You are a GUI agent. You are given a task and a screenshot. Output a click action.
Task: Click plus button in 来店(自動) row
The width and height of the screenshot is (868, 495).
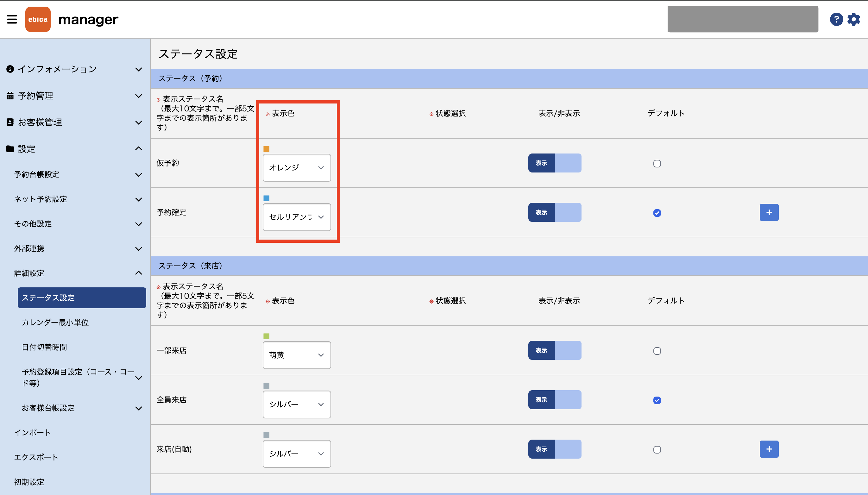coord(769,449)
